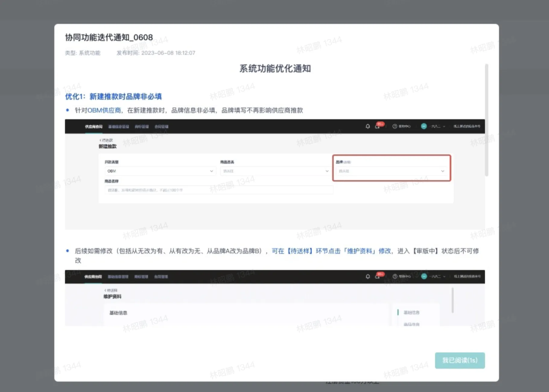This screenshot has width=549, height=392.
Task: Click the 供应商协同 nav label
Action: (93, 126)
